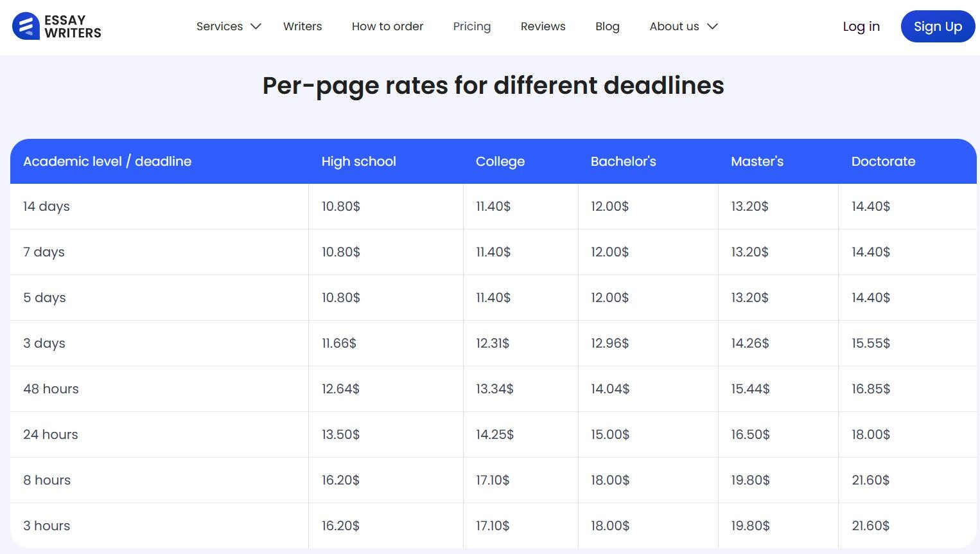Click the Per-page rates page title

pos(493,85)
